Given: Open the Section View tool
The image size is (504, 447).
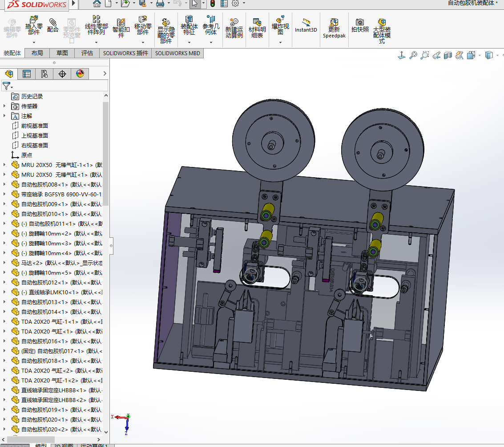Looking at the screenshot, I should tap(448, 55).
